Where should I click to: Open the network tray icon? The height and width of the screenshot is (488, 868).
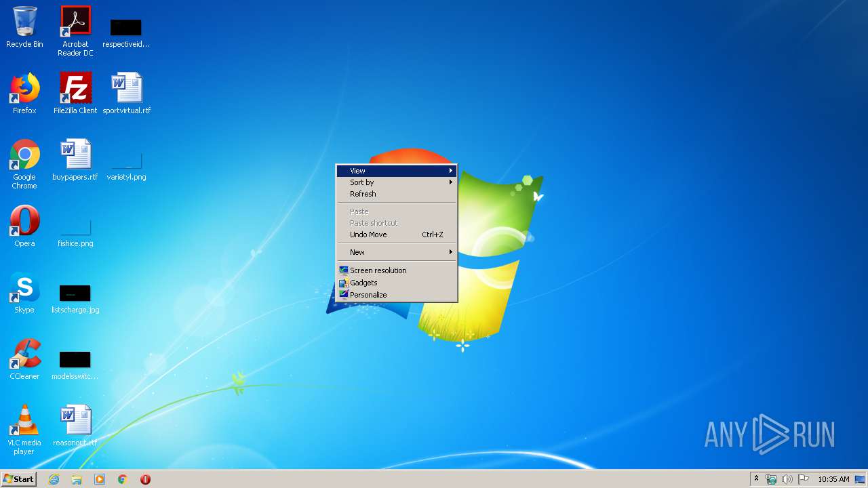771,479
